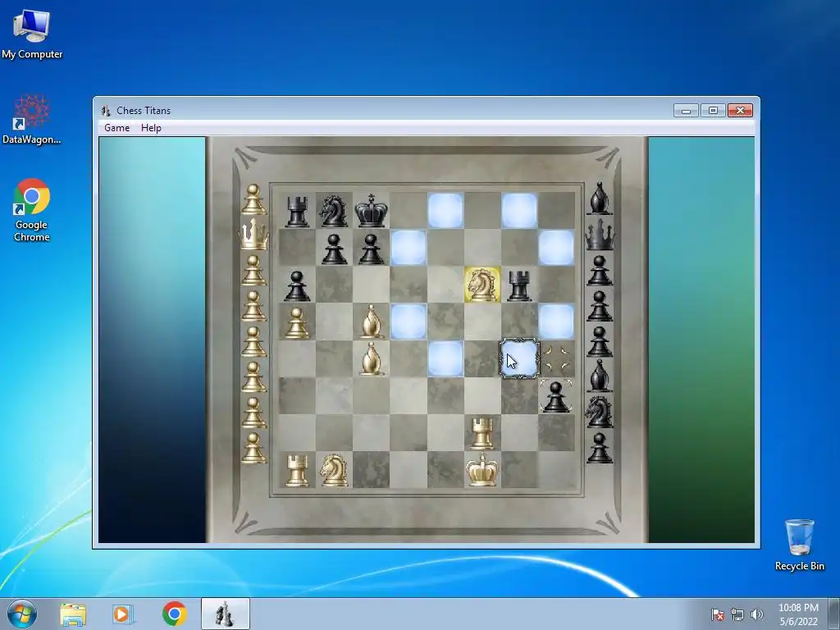Move knight to highlighted square right of black pawns
The height and width of the screenshot is (630, 840).
pos(409,248)
